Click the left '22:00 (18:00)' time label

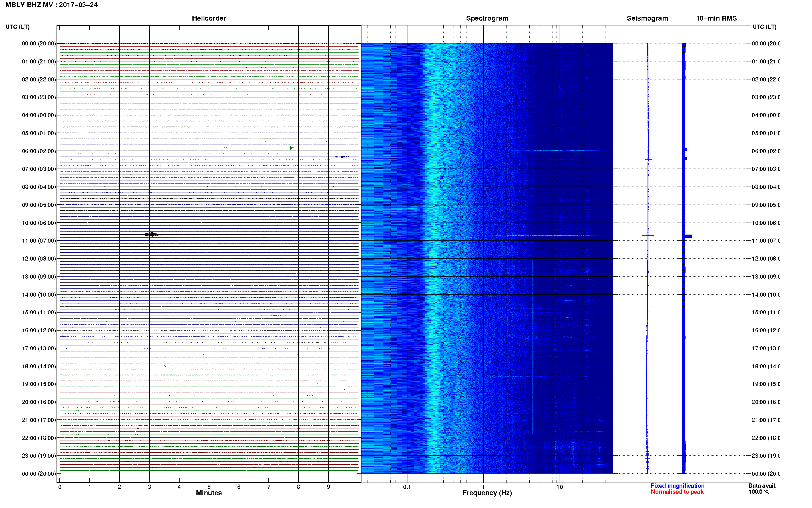pyautogui.click(x=39, y=438)
